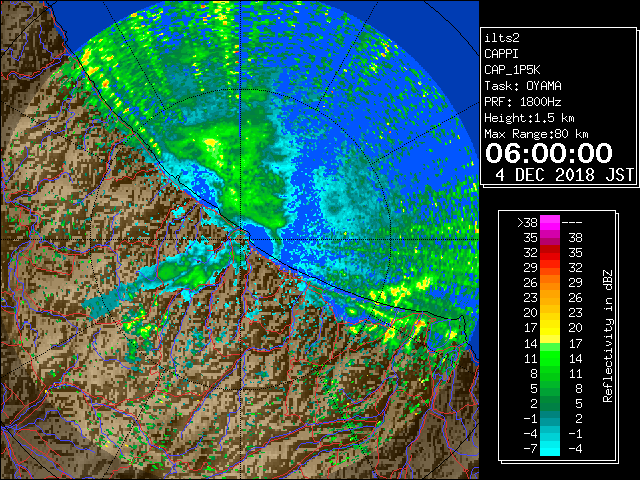Screen dimensions: 640x480
Task: Click the bright yellow echo core offshore north
Action: tap(211, 142)
